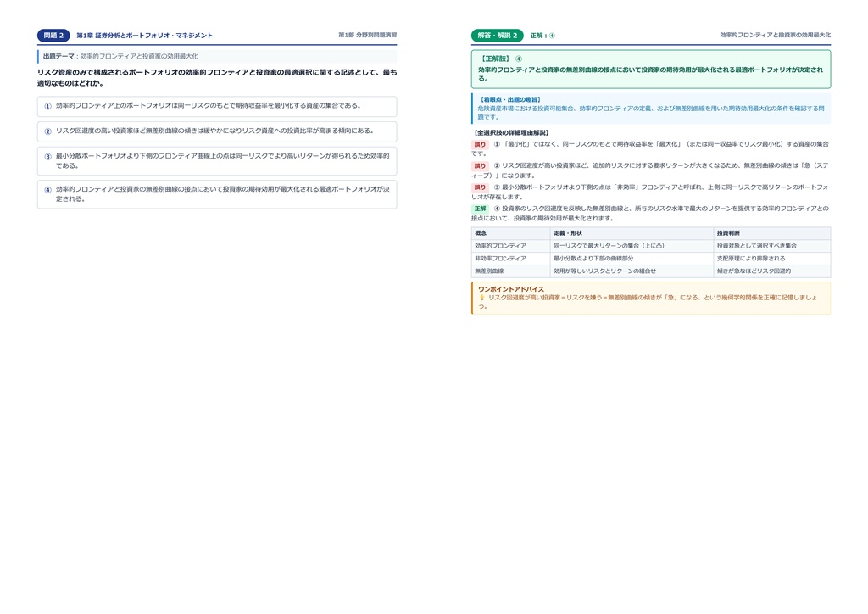Select answer option ① about minimizing expected return
Image resolution: width=868 pixels, height=614 pixels.
click(x=217, y=106)
